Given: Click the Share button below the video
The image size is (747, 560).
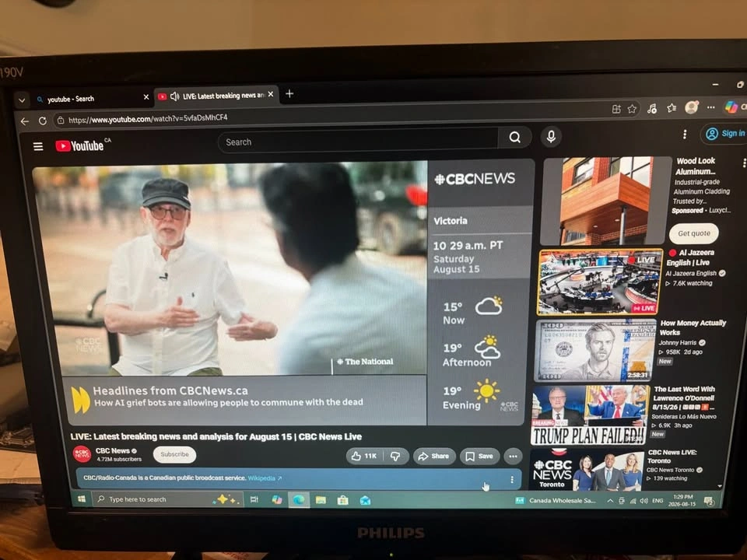Looking at the screenshot, I should point(433,457).
